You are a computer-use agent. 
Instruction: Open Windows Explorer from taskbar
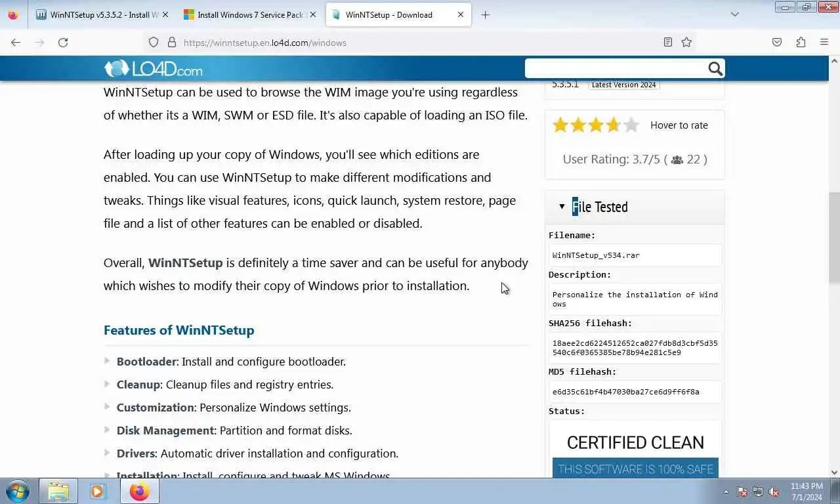coord(58,491)
